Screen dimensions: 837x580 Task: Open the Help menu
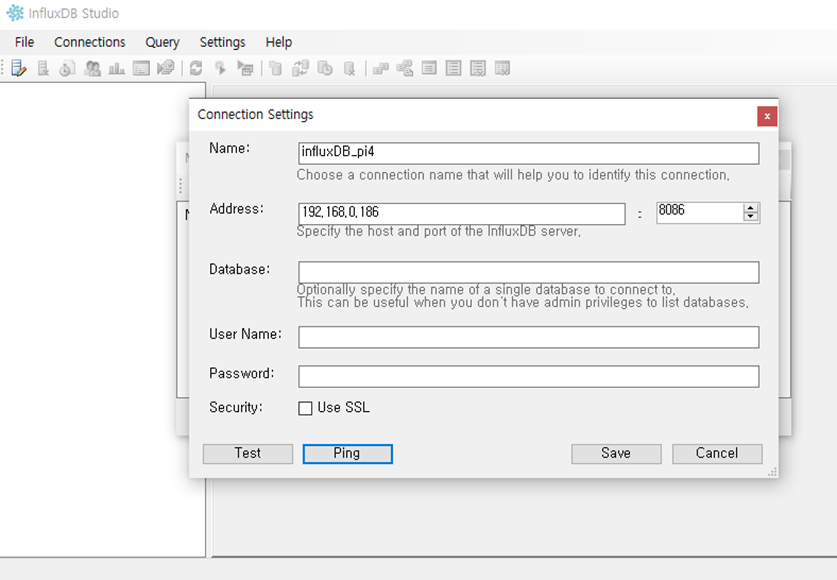(x=279, y=42)
